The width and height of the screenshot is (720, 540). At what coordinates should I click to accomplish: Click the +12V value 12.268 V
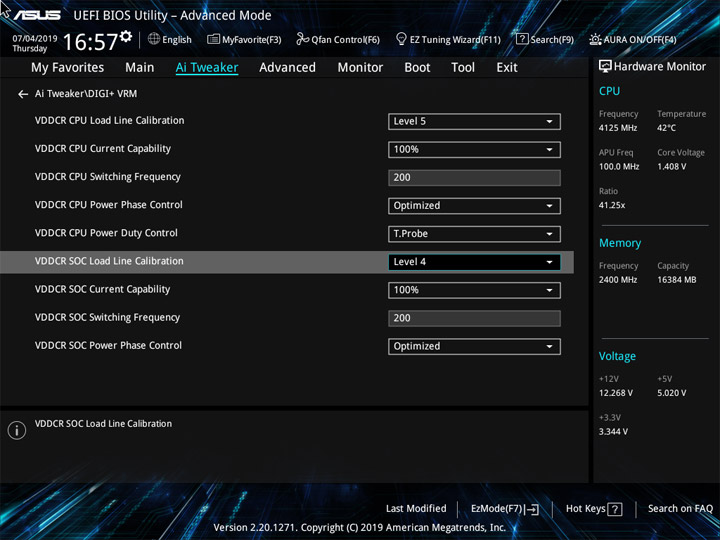(x=615, y=393)
